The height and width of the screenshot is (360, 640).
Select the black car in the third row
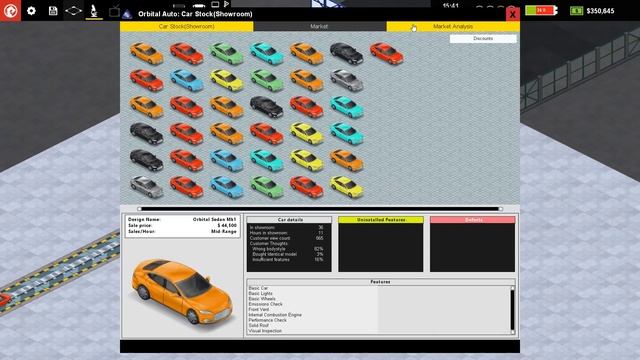click(x=267, y=107)
